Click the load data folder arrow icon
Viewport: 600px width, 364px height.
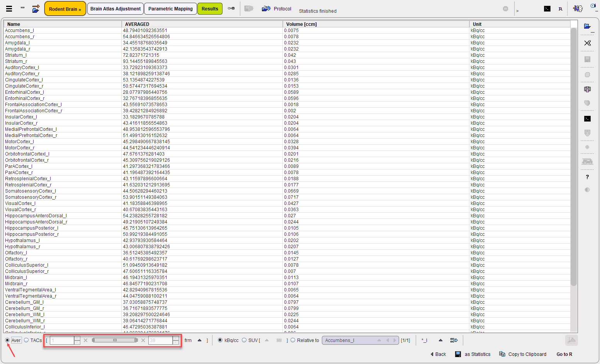(36, 8)
